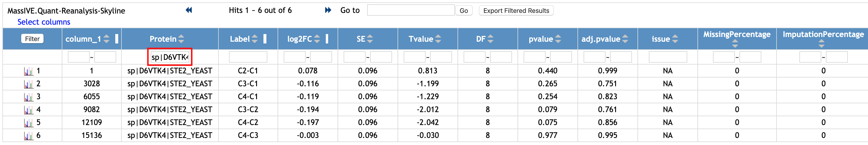Viewport: 868px width, 145px height.
Task: Click the issue filter text box
Action: click(x=667, y=57)
